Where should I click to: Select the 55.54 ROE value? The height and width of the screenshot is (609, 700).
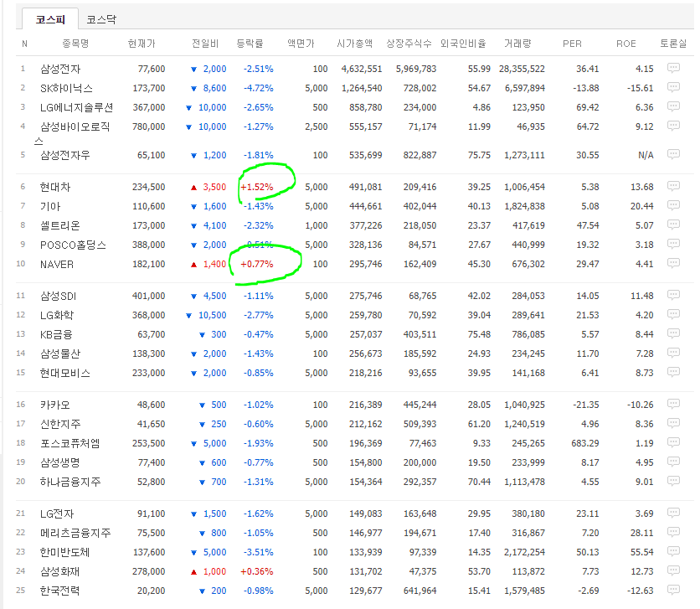coord(642,552)
